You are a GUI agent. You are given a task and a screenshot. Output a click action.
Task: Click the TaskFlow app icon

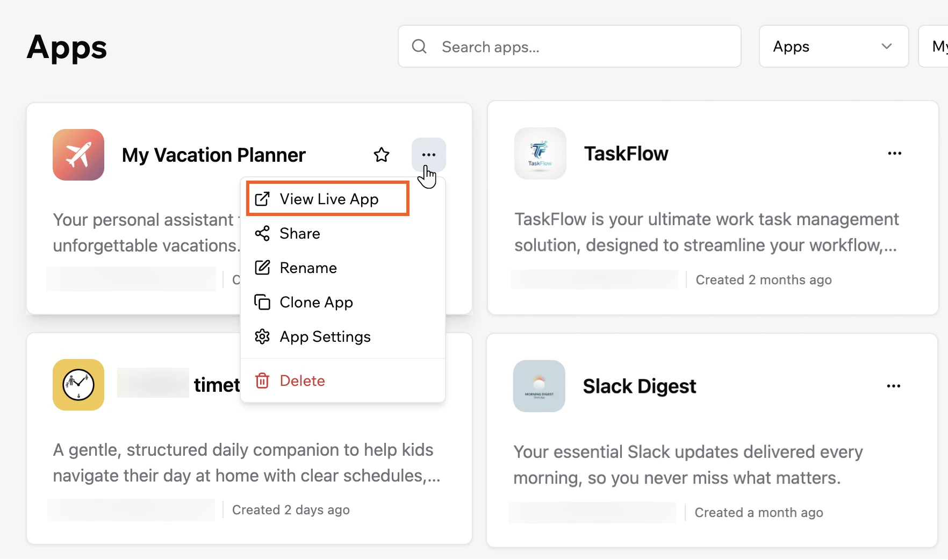[540, 154]
